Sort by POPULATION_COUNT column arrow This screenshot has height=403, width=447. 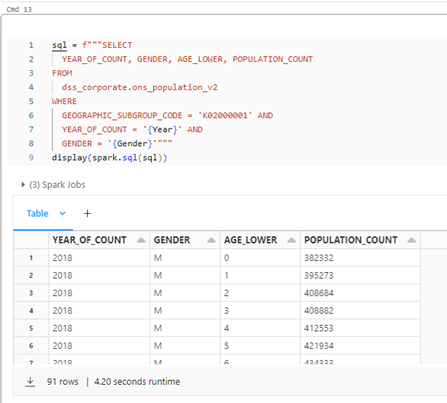click(x=411, y=240)
